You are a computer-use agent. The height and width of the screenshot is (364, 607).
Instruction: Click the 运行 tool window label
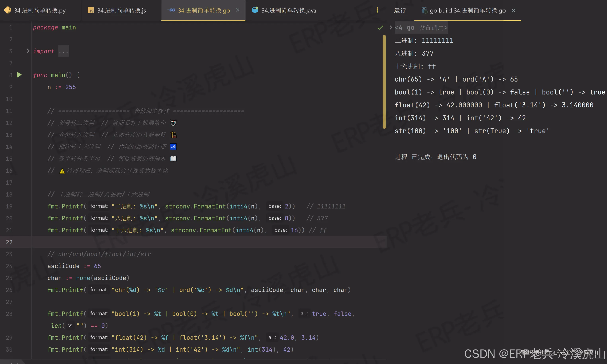click(x=400, y=10)
